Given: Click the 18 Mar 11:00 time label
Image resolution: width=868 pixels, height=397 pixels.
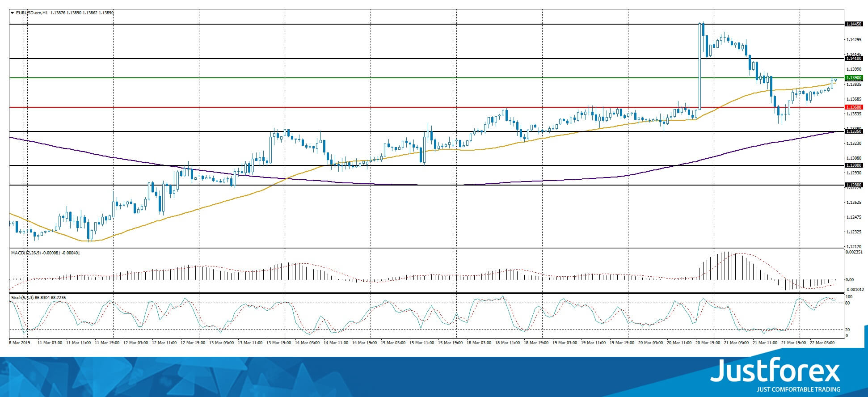Looking at the screenshot, I should tap(508, 343).
